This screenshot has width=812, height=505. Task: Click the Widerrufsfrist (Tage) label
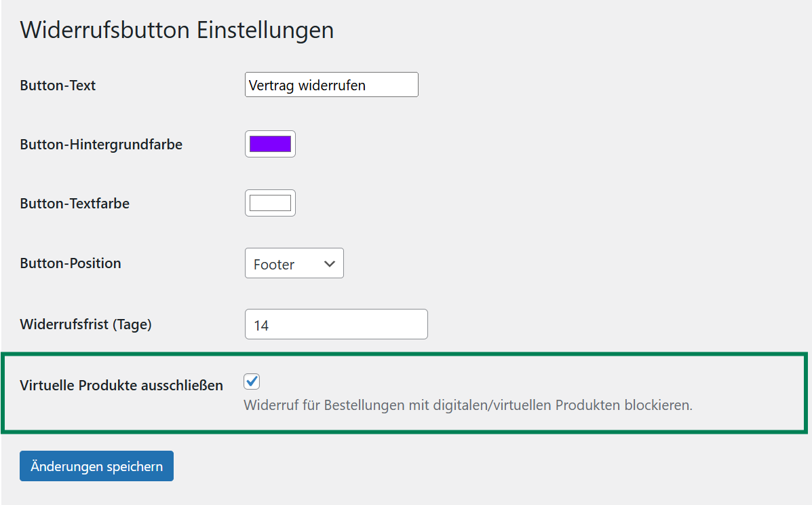86,324
